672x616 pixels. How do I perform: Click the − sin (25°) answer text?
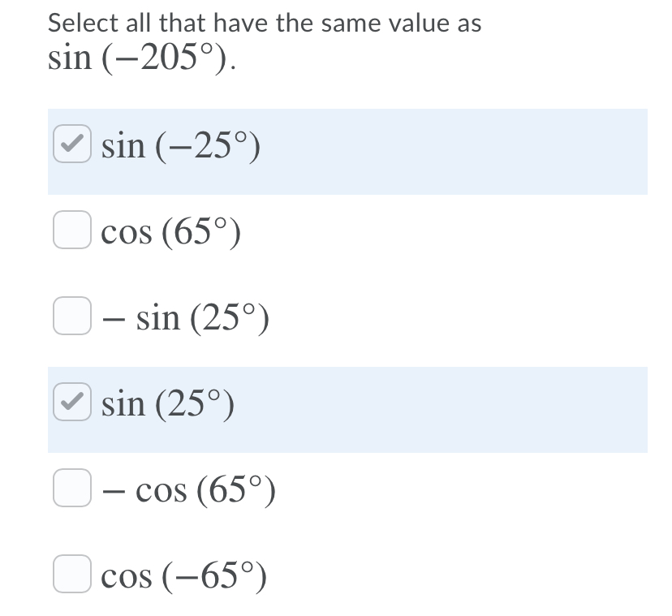pos(187,317)
